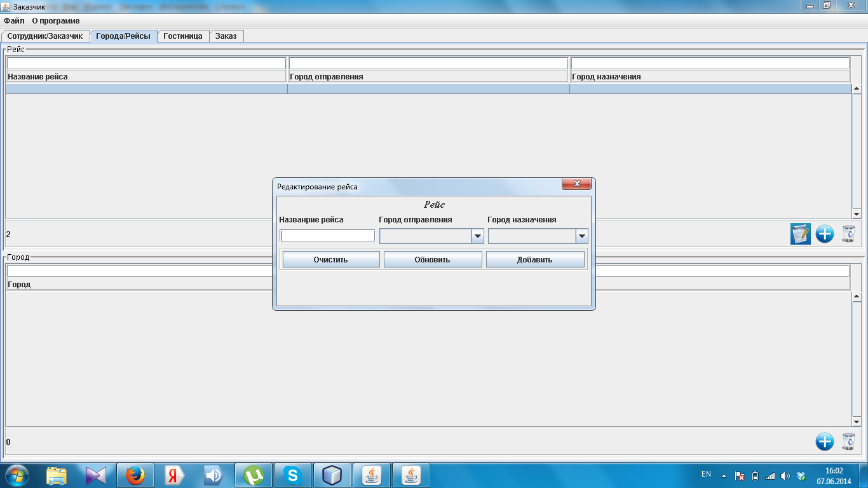Screen dimensions: 868x488
Task: Focus the Названрие рейса text field in the dialog
Action: (x=328, y=236)
